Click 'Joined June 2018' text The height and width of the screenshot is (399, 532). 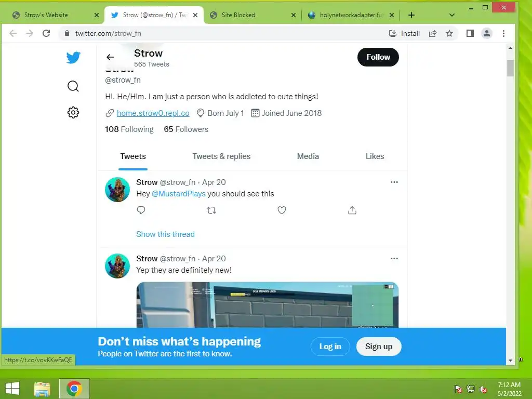[x=291, y=113]
